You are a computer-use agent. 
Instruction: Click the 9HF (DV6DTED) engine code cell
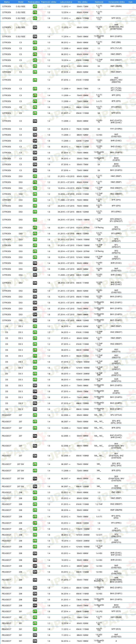coord(116,635)
